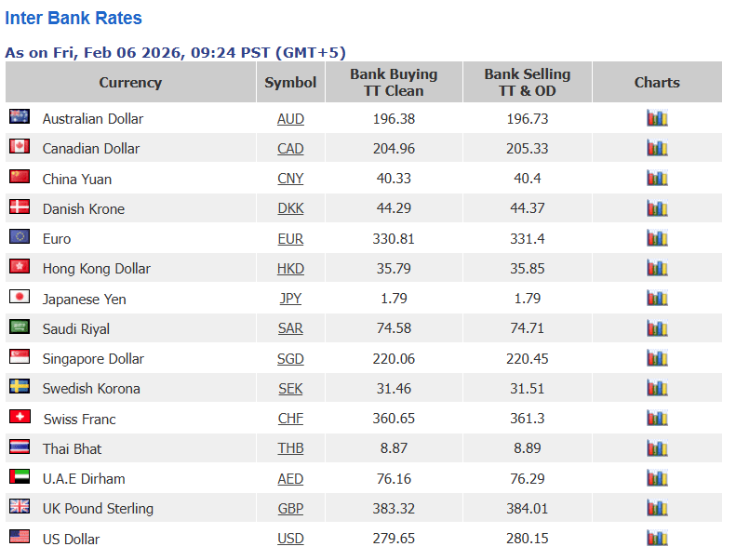Viewport: 736px width, 560px height.
Task: Click the Singapore flag icon
Action: pyautogui.click(x=20, y=356)
